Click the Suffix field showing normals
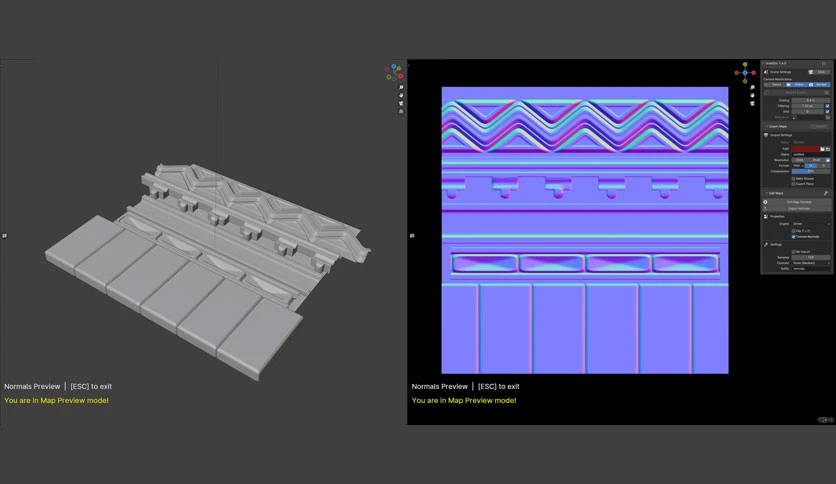Image resolution: width=836 pixels, height=484 pixels. pyautogui.click(x=811, y=268)
